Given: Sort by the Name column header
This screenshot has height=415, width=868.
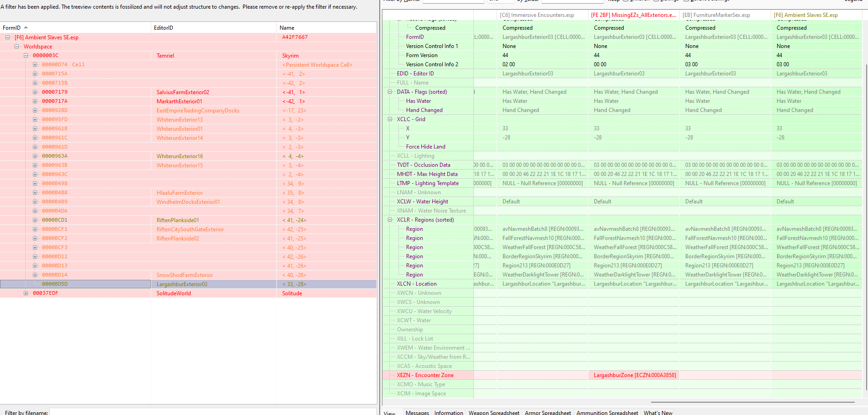Looking at the screenshot, I should pos(327,28).
